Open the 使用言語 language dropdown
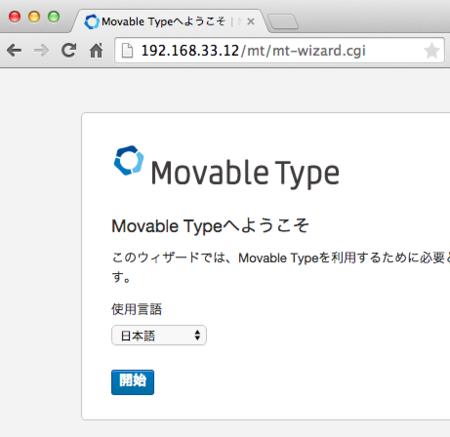 click(x=159, y=335)
